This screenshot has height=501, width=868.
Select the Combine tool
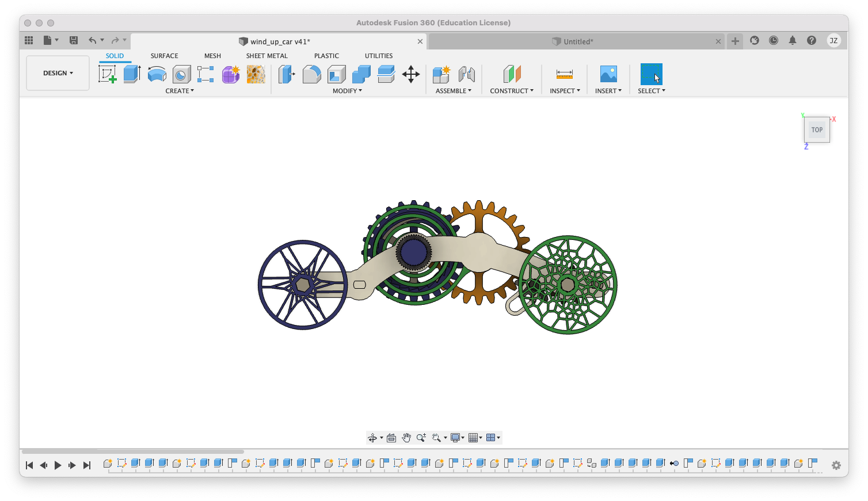pyautogui.click(x=361, y=74)
